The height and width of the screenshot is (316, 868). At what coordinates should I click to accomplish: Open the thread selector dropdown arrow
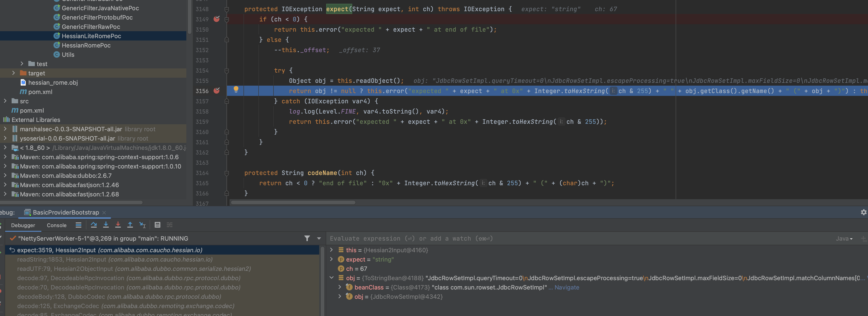click(319, 238)
